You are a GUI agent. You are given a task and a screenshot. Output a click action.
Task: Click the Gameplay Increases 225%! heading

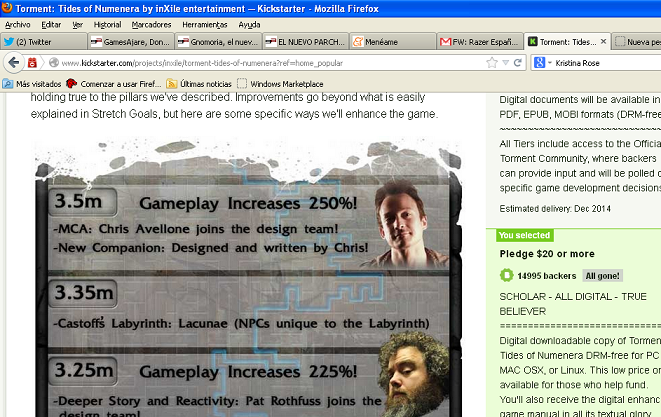pos(248,372)
